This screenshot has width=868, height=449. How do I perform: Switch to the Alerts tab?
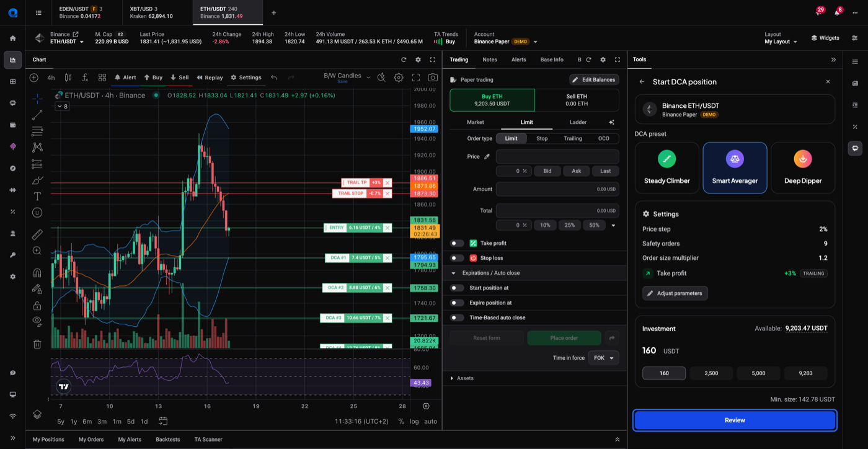(518, 60)
